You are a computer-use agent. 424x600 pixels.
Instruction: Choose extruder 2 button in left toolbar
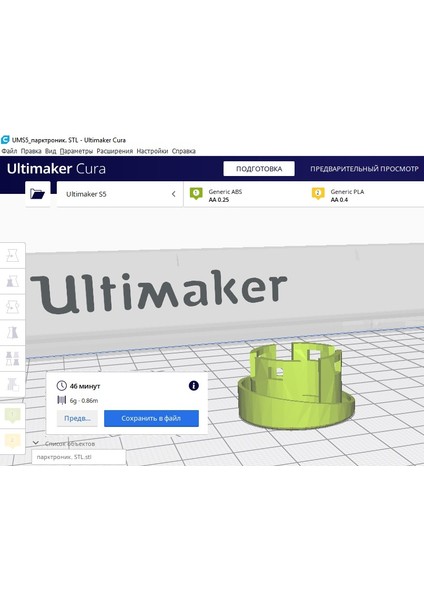(x=12, y=441)
